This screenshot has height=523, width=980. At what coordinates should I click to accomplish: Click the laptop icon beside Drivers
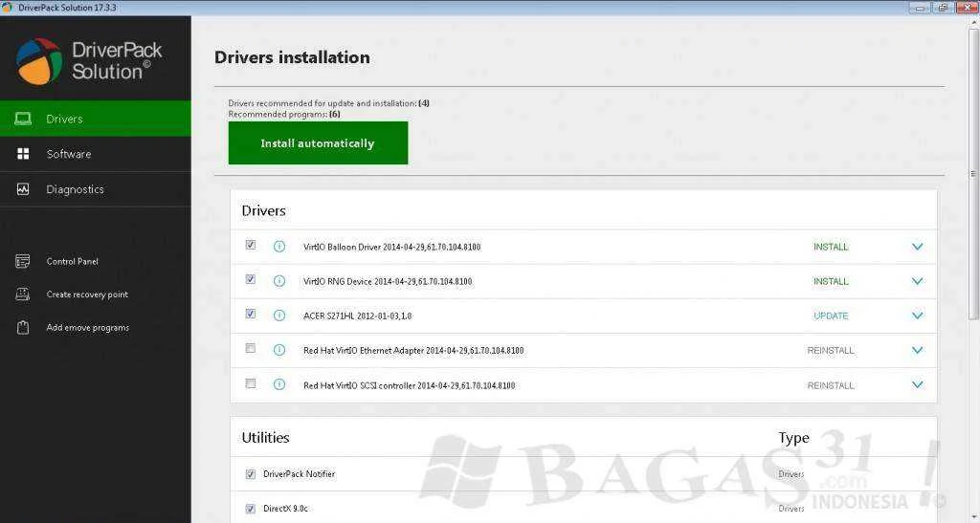tap(23, 119)
